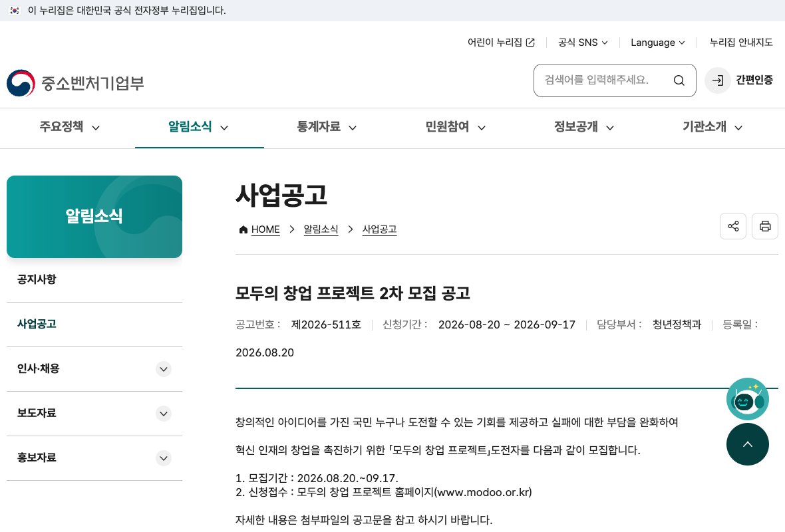Select 홍보자료 label in sidebar
Viewport: 785px width, 532px height.
pyautogui.click(x=37, y=458)
